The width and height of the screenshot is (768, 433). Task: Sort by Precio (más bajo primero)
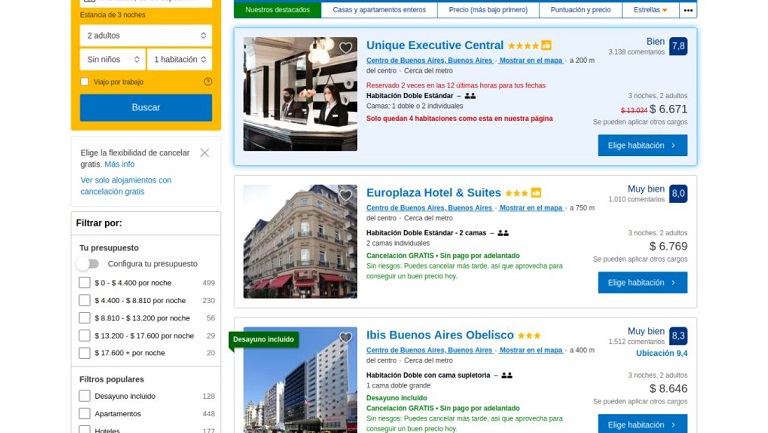[488, 10]
